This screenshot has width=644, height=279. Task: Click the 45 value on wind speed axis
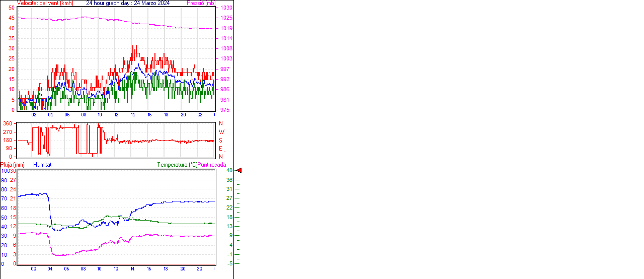(x=12, y=18)
